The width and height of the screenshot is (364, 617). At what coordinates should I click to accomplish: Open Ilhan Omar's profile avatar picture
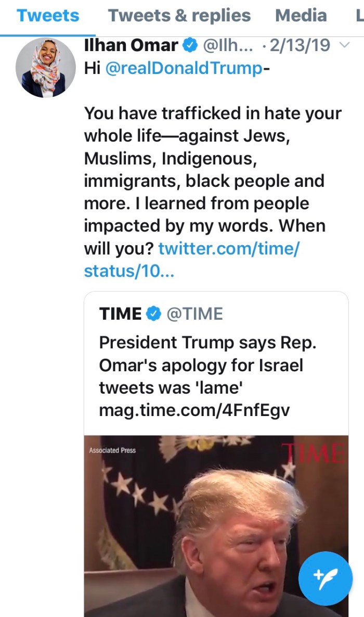[x=46, y=68]
